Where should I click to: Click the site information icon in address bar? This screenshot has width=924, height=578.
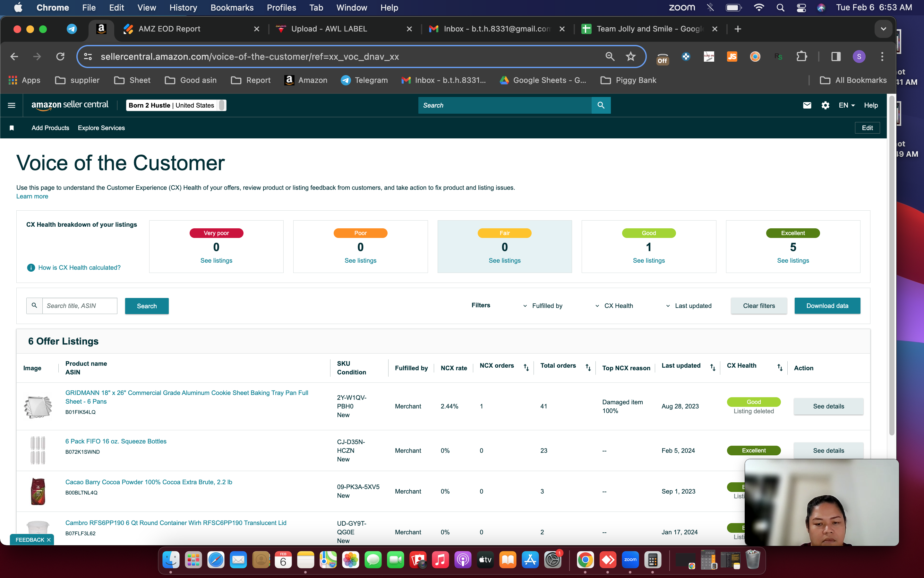(88, 57)
